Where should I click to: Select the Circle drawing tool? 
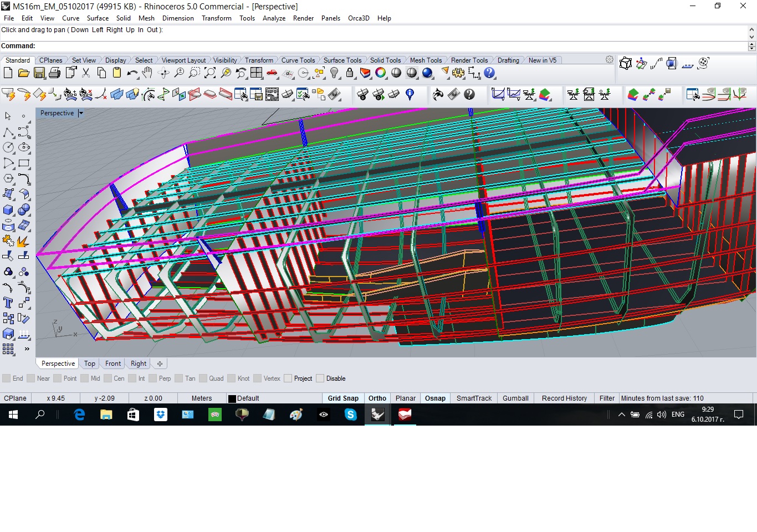8,147
